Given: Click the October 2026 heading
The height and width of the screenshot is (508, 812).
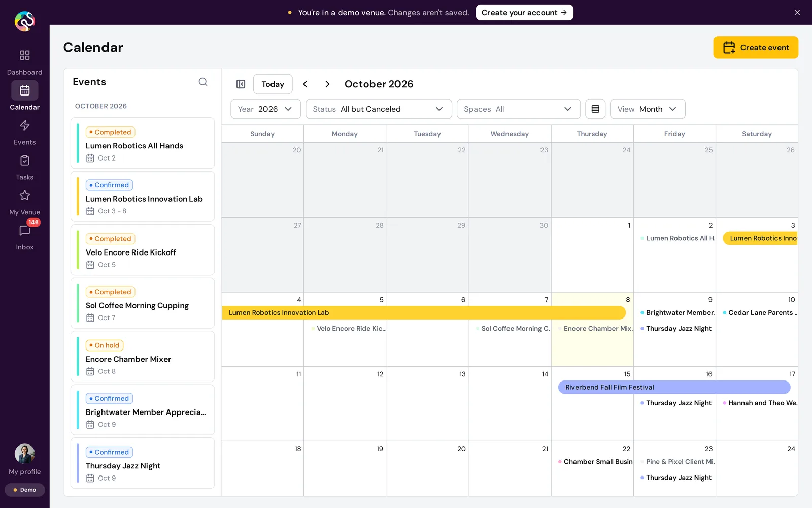Looking at the screenshot, I should (x=379, y=84).
